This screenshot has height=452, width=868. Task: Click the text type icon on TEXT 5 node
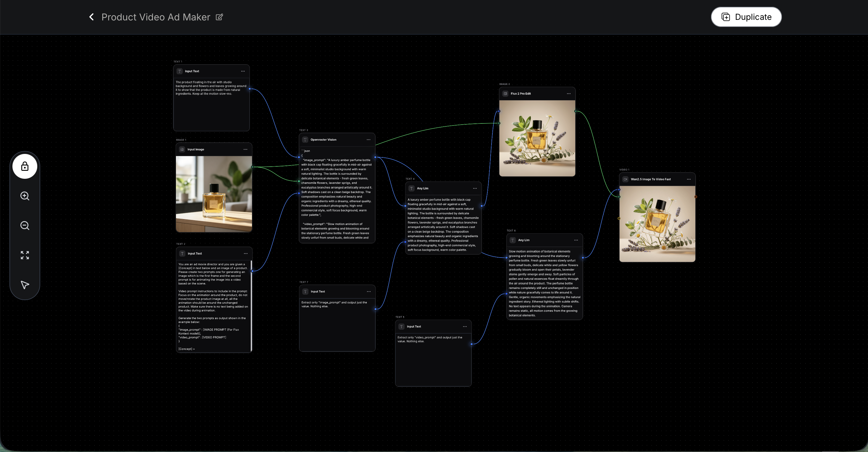coord(402,326)
